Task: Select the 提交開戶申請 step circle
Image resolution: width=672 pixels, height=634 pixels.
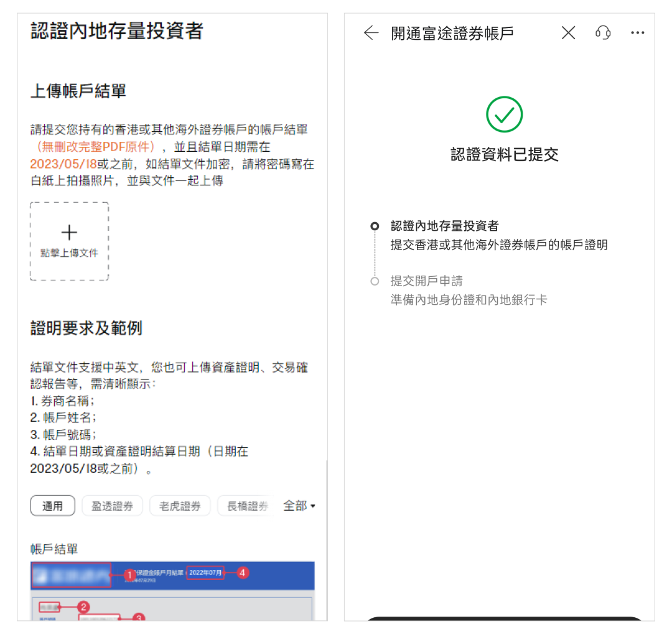Action: [375, 281]
